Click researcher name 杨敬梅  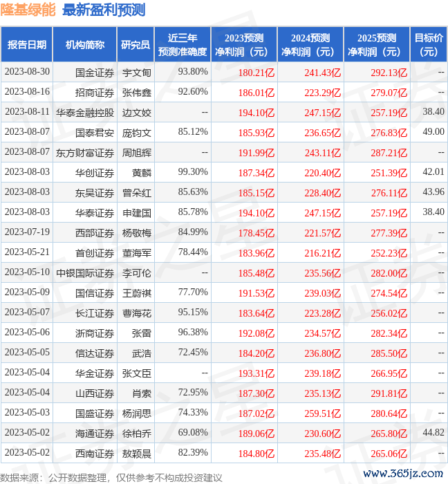(137, 234)
